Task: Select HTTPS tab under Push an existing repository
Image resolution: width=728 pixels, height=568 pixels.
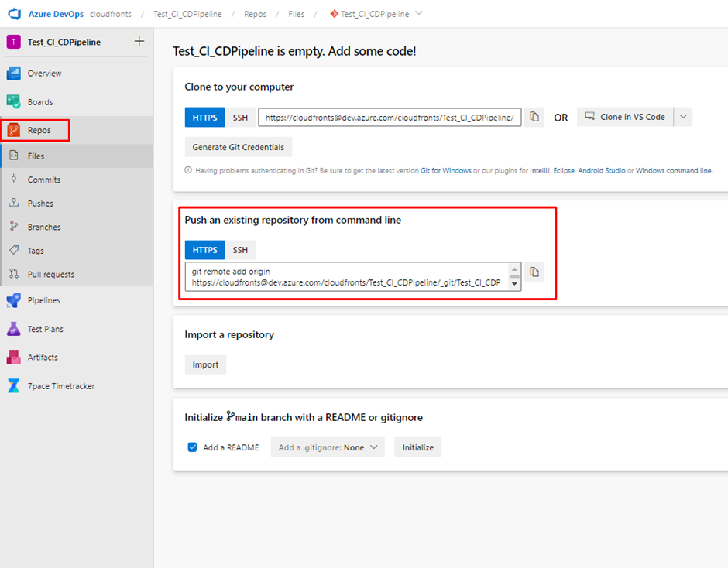Action: click(x=204, y=250)
